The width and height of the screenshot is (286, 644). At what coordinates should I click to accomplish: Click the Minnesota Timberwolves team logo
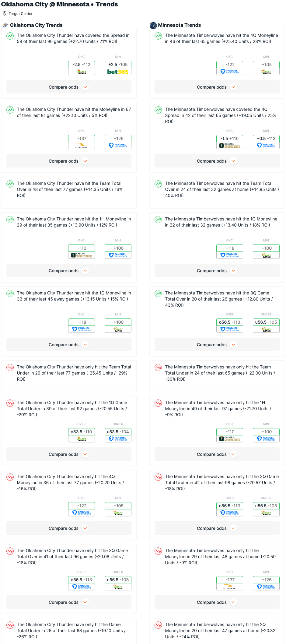pyautogui.click(x=153, y=25)
